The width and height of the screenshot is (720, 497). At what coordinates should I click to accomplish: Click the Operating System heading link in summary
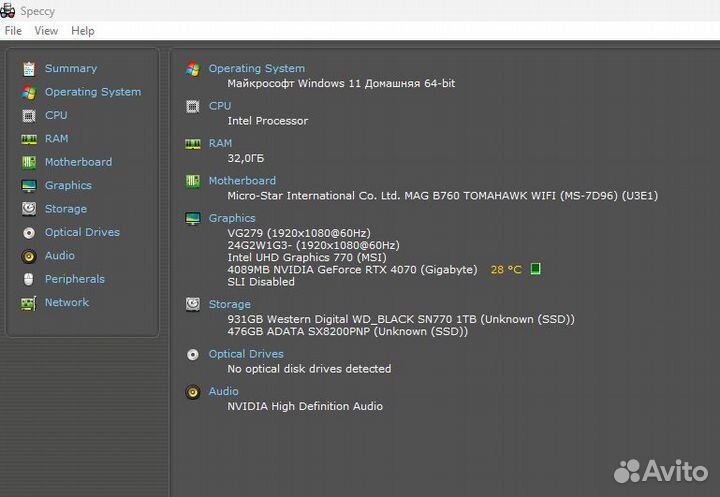[257, 68]
